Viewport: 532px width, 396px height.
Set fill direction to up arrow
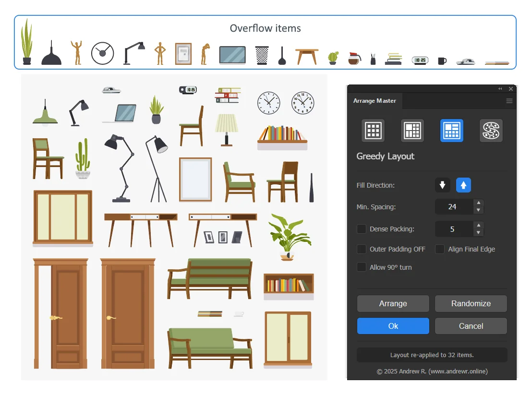[x=463, y=185]
